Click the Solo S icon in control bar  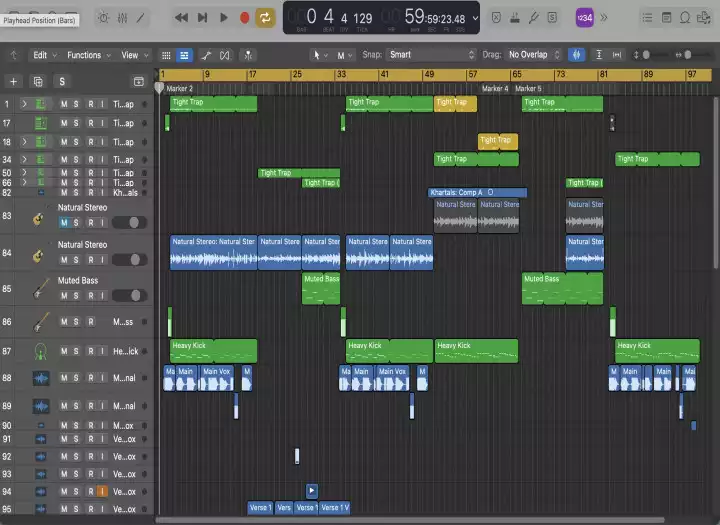(x=552, y=17)
